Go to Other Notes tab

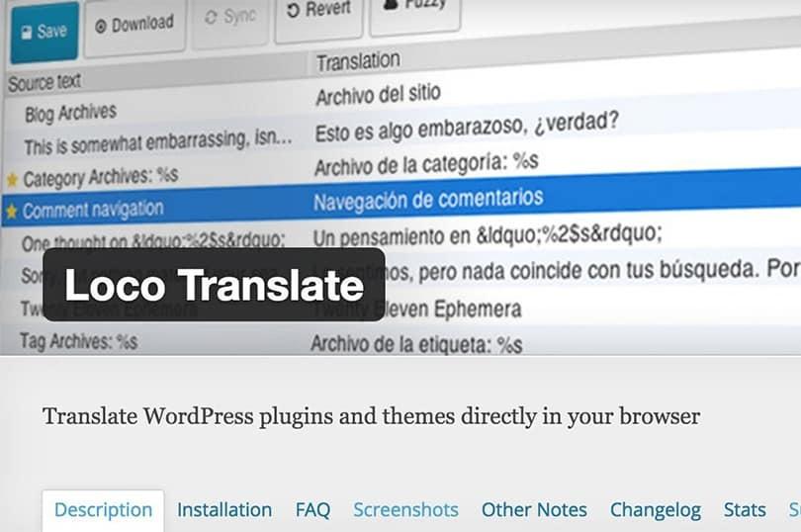pos(534,510)
